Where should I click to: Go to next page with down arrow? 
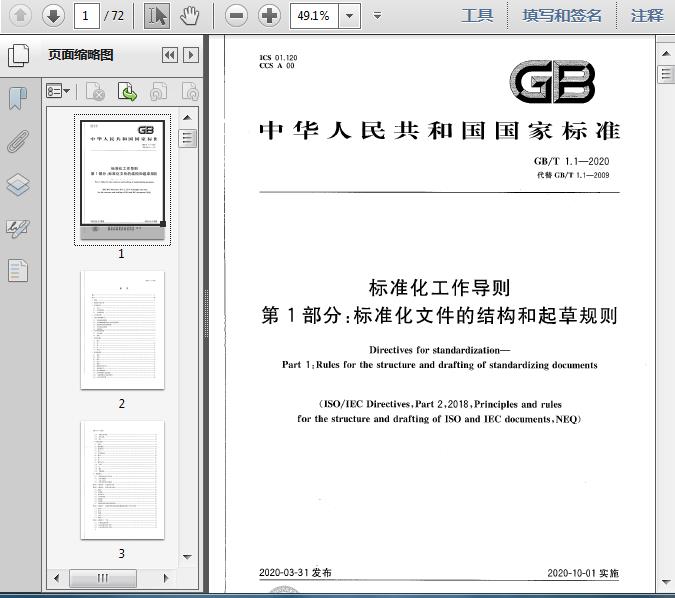(53, 15)
